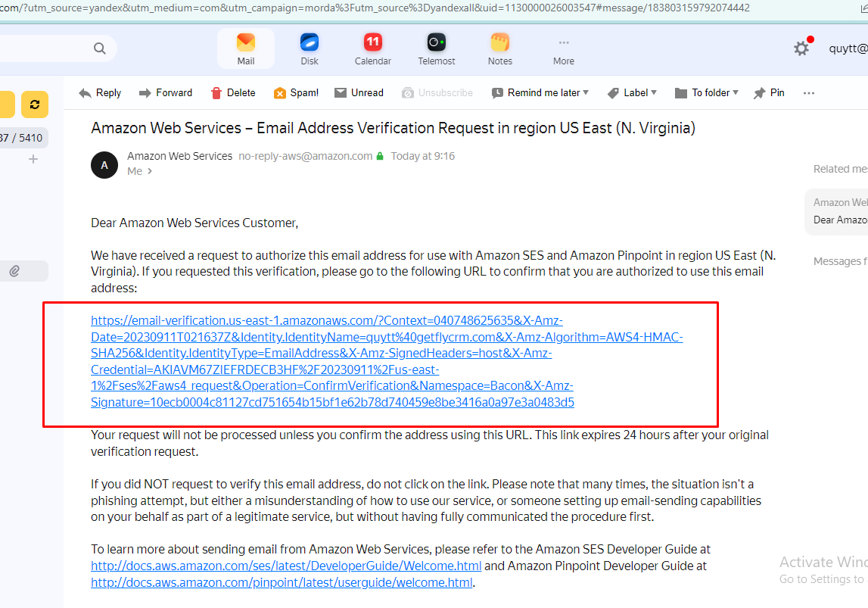This screenshot has width=868, height=608.
Task: Switch to the Mail tab
Action: [246, 48]
